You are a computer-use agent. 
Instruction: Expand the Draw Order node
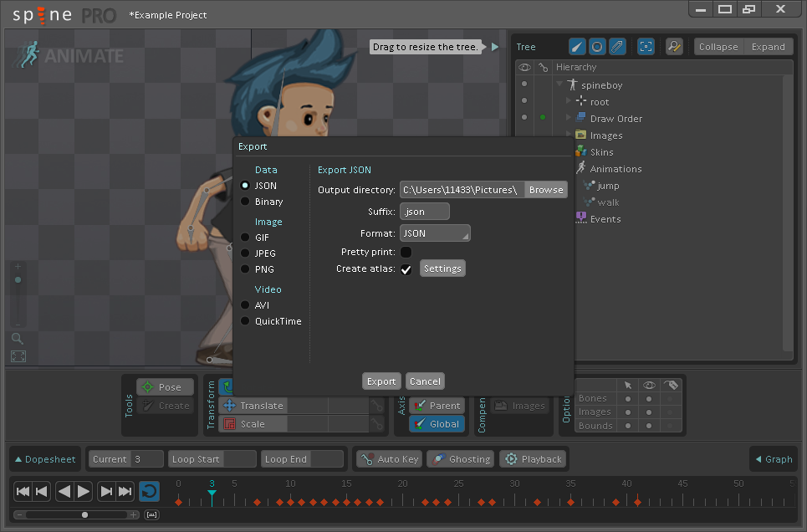coord(568,117)
